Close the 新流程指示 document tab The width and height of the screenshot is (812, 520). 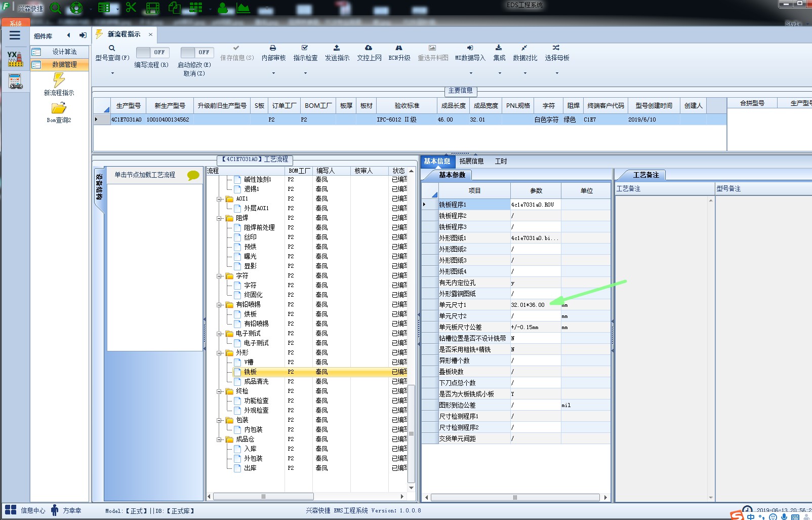pyautogui.click(x=150, y=34)
